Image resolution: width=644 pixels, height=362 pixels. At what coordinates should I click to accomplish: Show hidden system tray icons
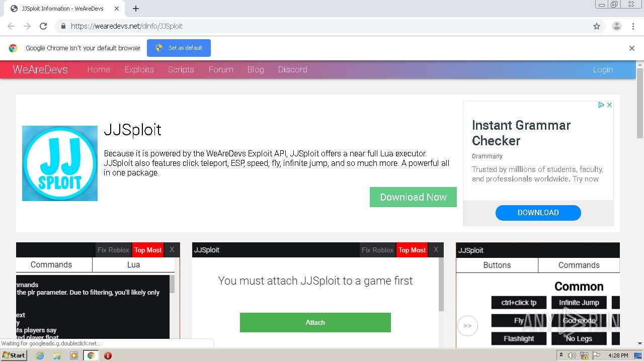pyautogui.click(x=561, y=355)
